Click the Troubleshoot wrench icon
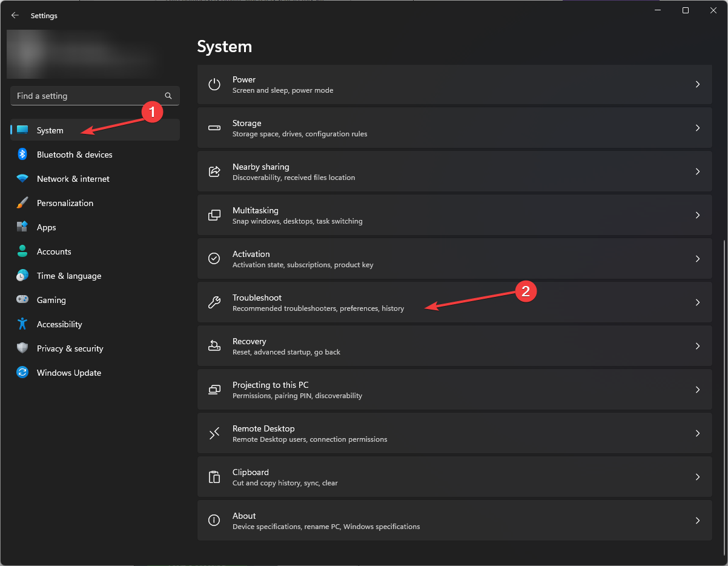 click(x=214, y=302)
